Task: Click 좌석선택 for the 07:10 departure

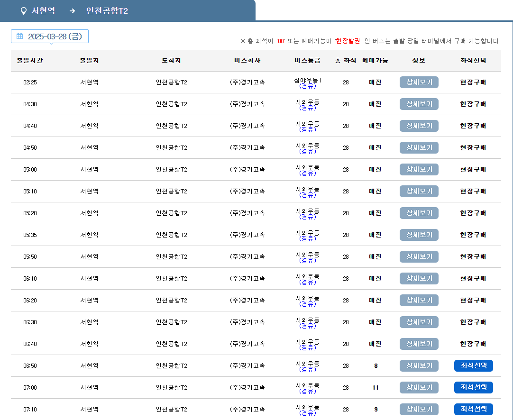Action: pyautogui.click(x=473, y=409)
